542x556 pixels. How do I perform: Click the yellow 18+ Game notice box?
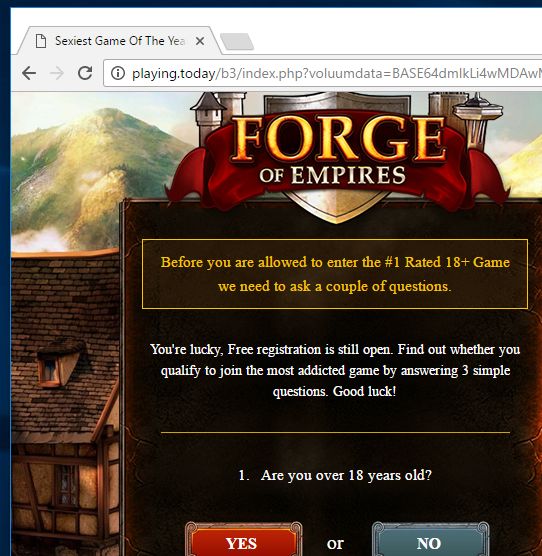(x=335, y=274)
